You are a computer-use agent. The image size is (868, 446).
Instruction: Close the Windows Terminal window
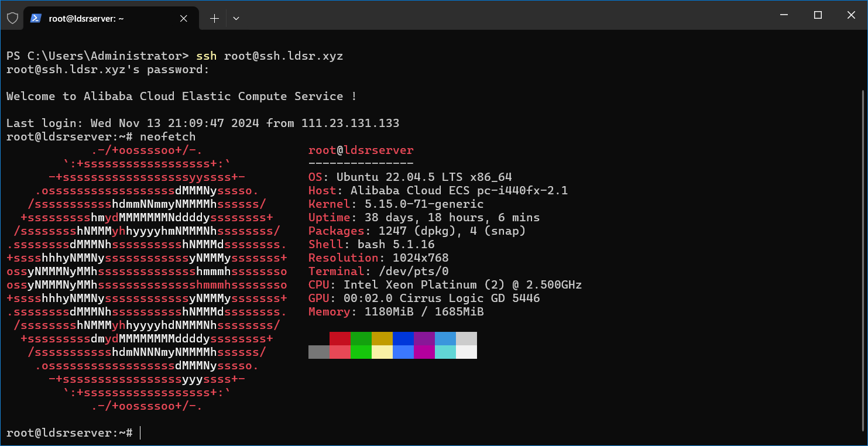pyautogui.click(x=852, y=15)
